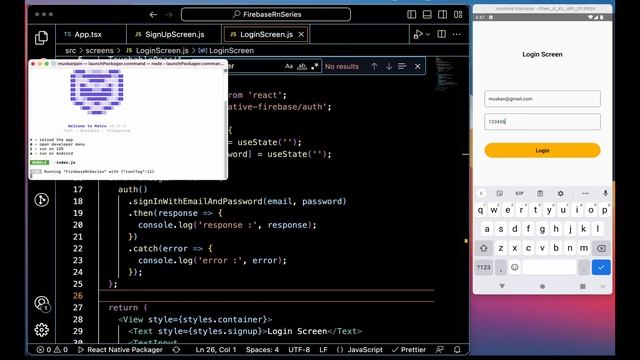The height and width of the screenshot is (360, 640).
Task: Toggle the bottom panel layout icon
Action: 427,14
